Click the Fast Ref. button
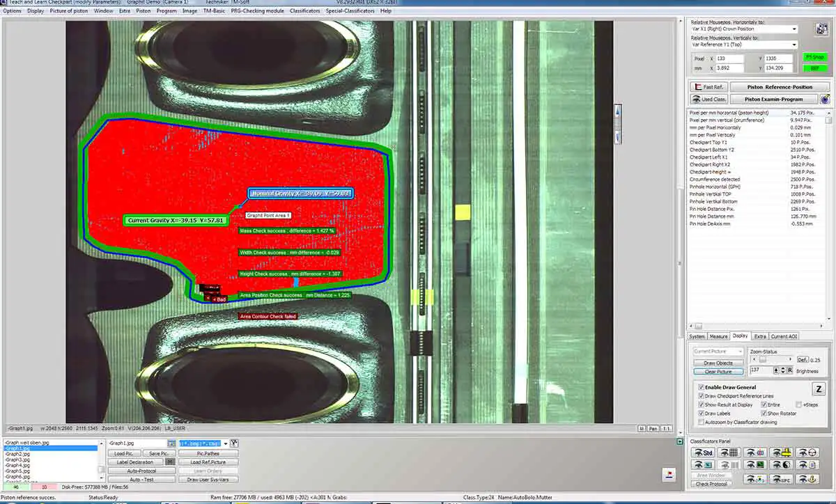 709,87
